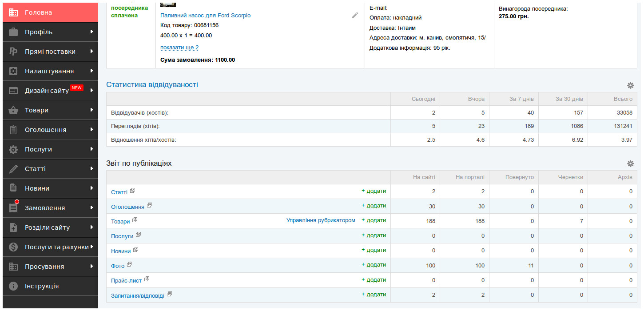Click + додати in Прайс-лист row

point(374,280)
